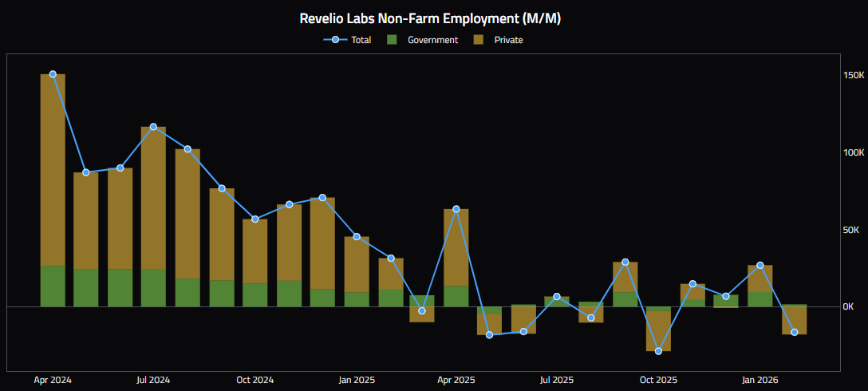868x391 pixels.
Task: Click the negative Private bar for Feb 2026
Action: coord(795,320)
